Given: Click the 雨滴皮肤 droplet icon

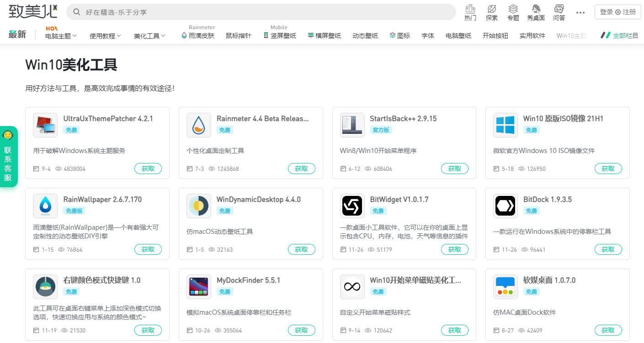Looking at the screenshot, I should pos(185,35).
